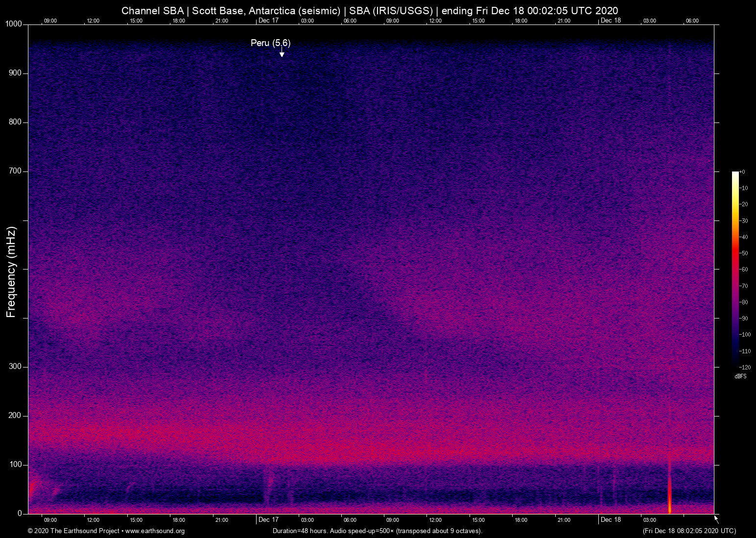This screenshot has height=538, width=756.
Task: Click the 100 tick on the frequency axis
Action: [x=15, y=465]
